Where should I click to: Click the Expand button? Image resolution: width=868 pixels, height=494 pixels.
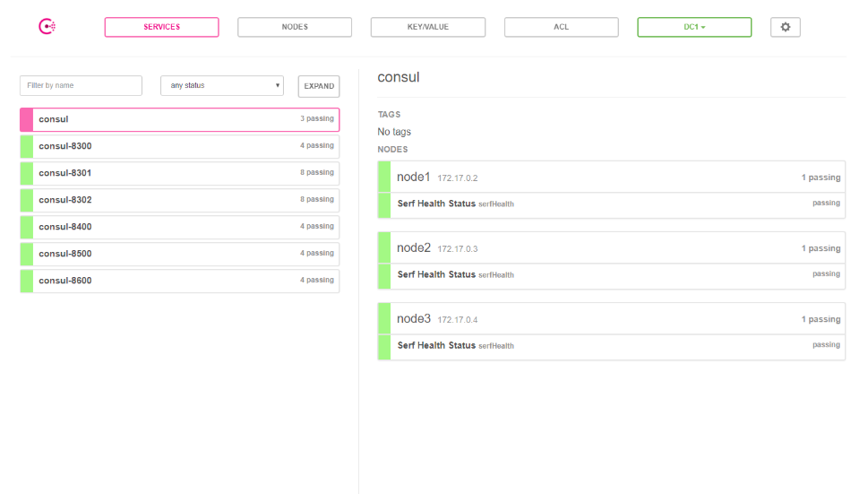(319, 86)
